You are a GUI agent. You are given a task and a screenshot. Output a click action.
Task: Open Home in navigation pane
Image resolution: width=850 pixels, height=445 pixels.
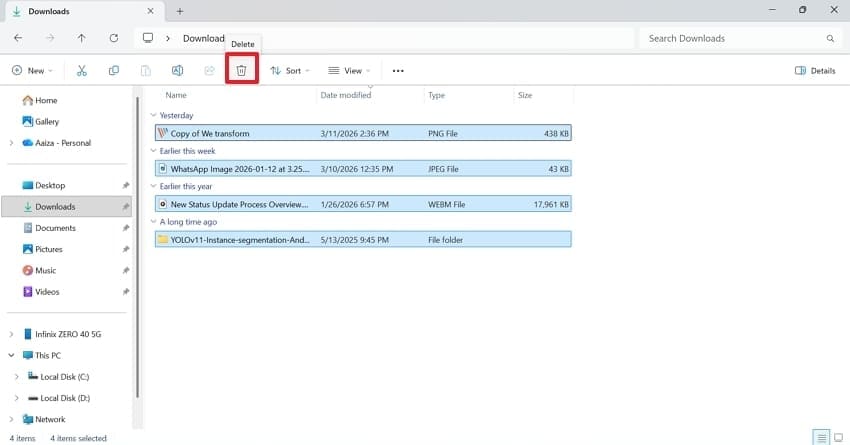tap(40, 100)
